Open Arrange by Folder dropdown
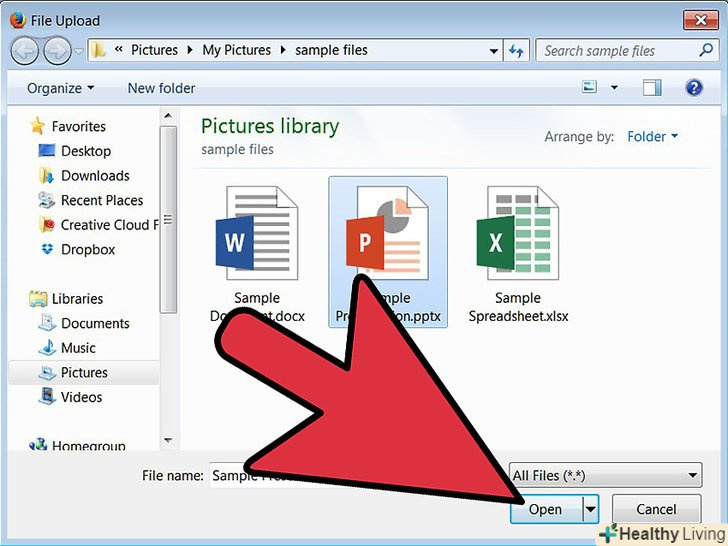This screenshot has height=546, width=728. (652, 136)
